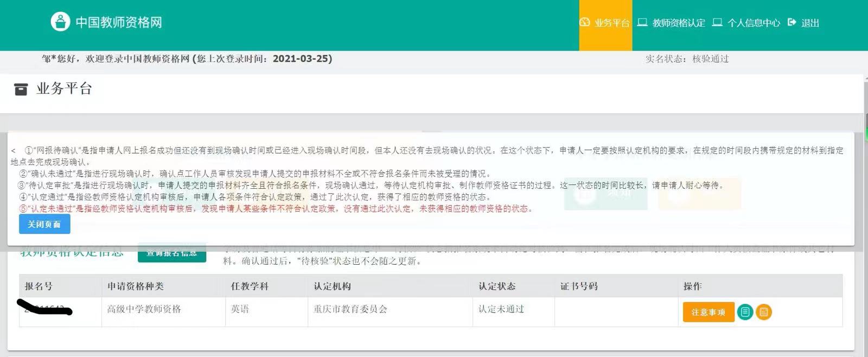Screen dimensions: 868x357
Task: Switch to the 教师资格认定 tab
Action: pos(672,23)
